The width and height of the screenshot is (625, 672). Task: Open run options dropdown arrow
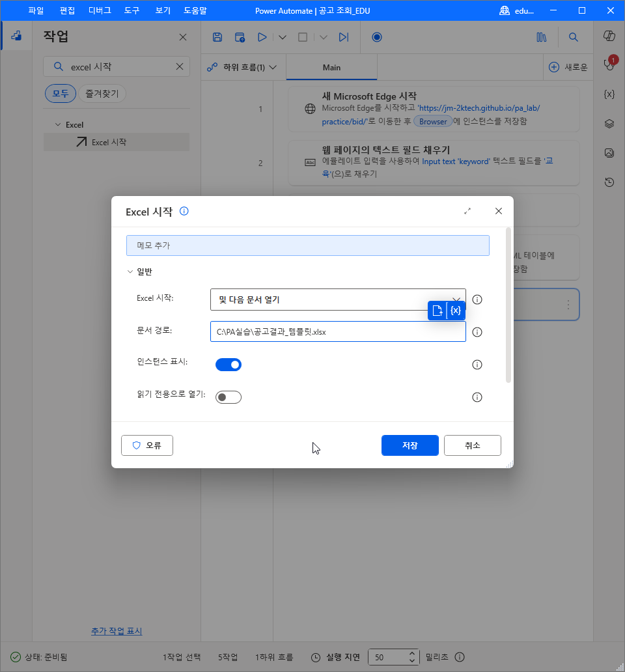[x=283, y=37]
